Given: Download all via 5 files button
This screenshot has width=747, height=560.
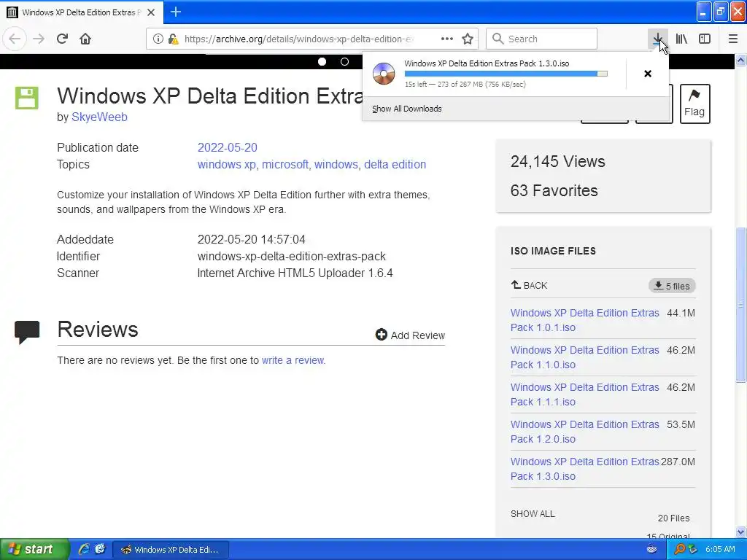Looking at the screenshot, I should pyautogui.click(x=672, y=286).
